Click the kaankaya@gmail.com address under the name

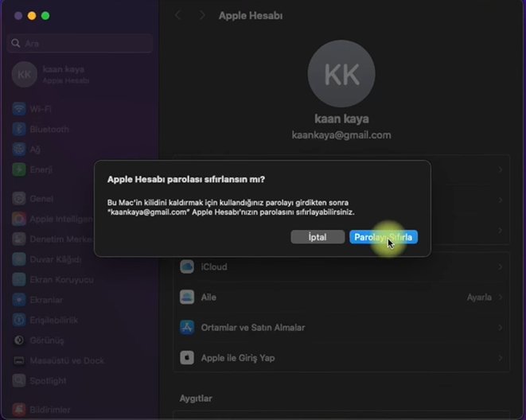tap(341, 135)
